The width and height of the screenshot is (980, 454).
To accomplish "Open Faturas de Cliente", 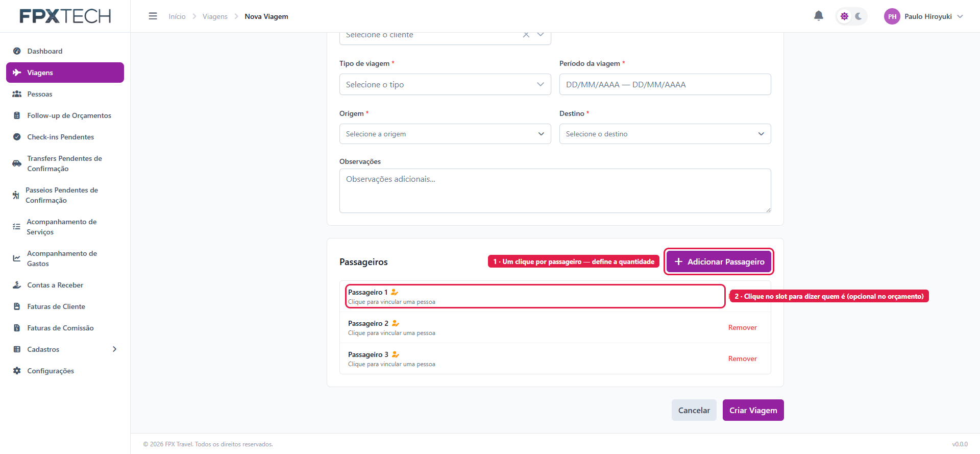I will tap(65, 306).
